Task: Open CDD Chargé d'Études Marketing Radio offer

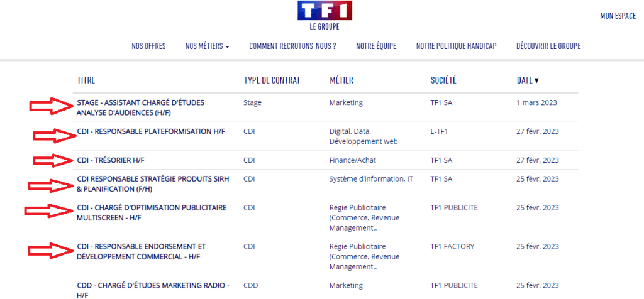Action: coord(153,290)
